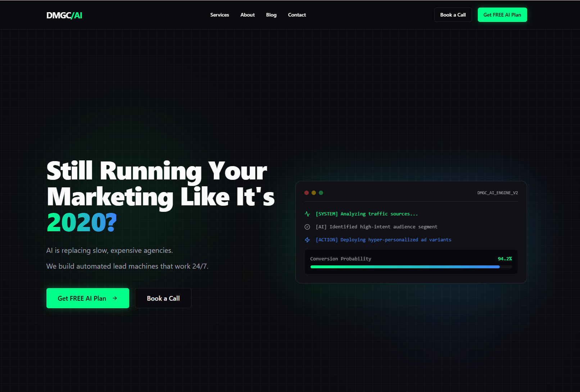580x392 pixels.
Task: Click 'We build automated lead machines' sentence
Action: (x=127, y=266)
